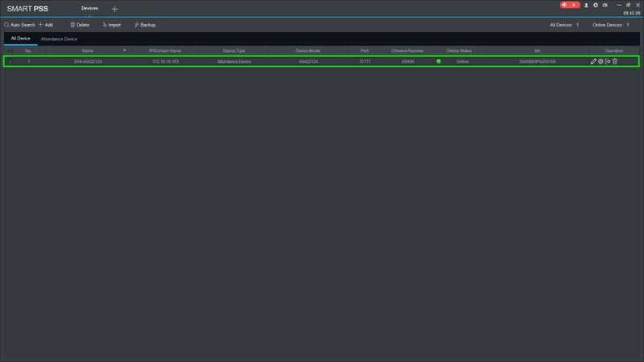Click the clock time in title bar

632,14
